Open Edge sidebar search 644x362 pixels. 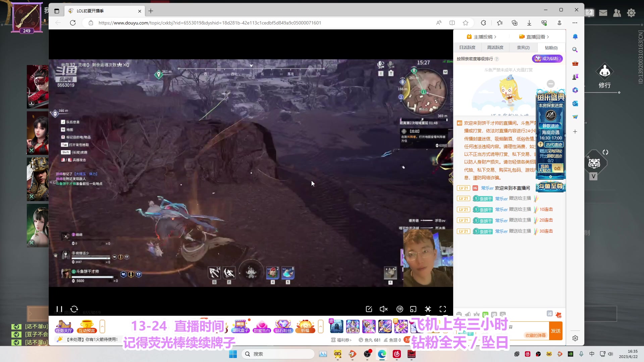click(575, 50)
